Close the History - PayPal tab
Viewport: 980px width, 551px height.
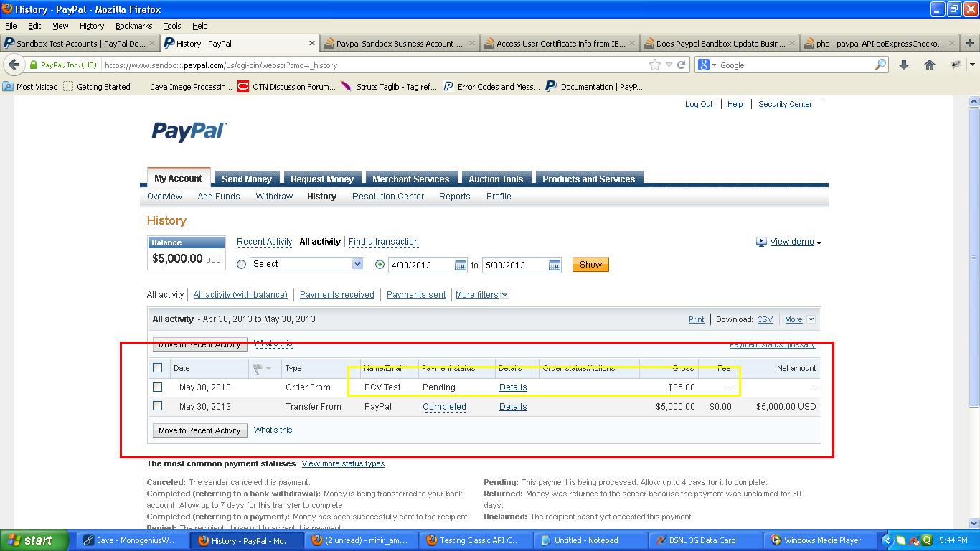[x=312, y=43]
